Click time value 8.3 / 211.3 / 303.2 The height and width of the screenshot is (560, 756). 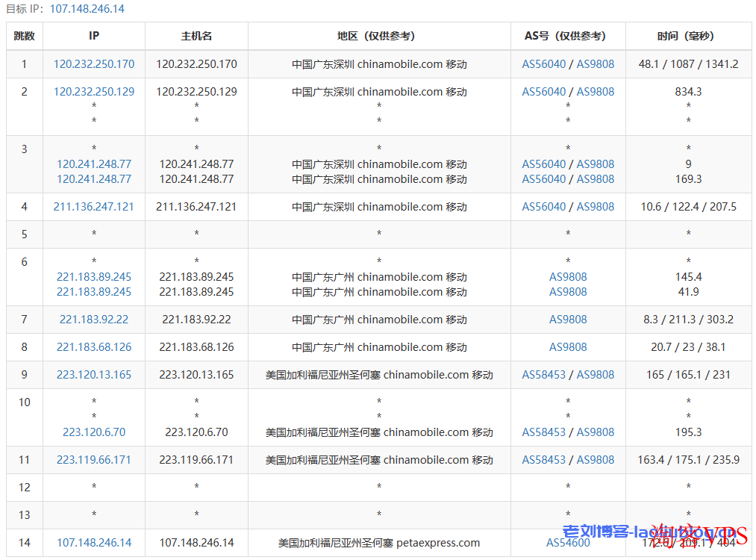(x=688, y=320)
